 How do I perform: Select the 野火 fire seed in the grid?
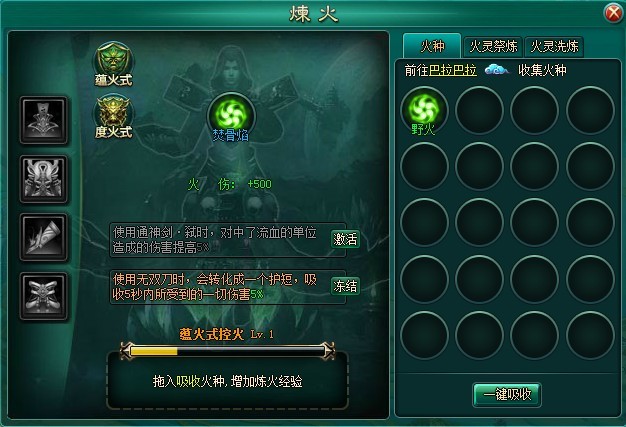click(424, 110)
